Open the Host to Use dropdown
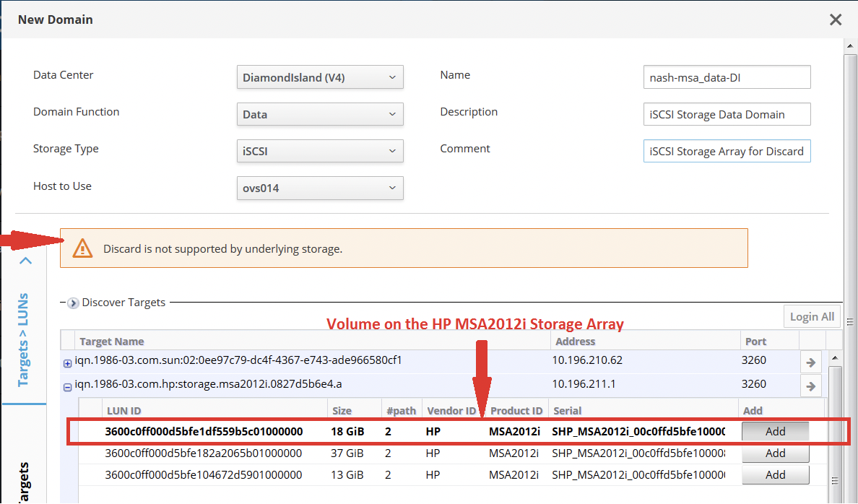The image size is (858, 504). [x=320, y=188]
